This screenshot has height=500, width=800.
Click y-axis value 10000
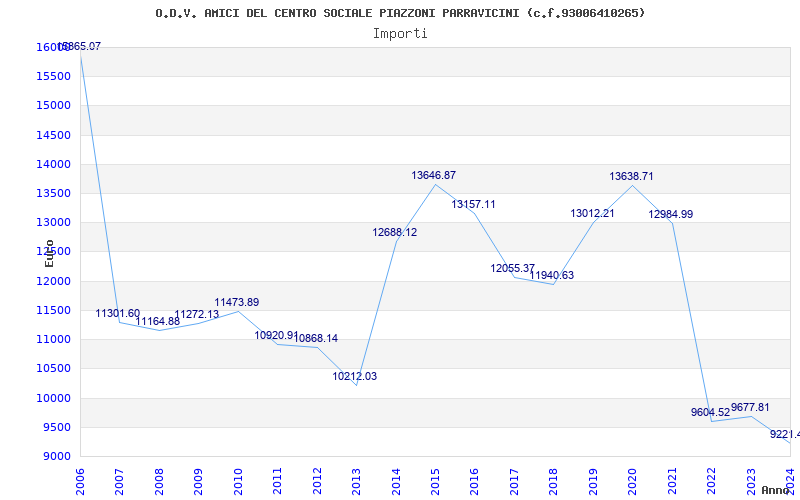click(x=53, y=398)
